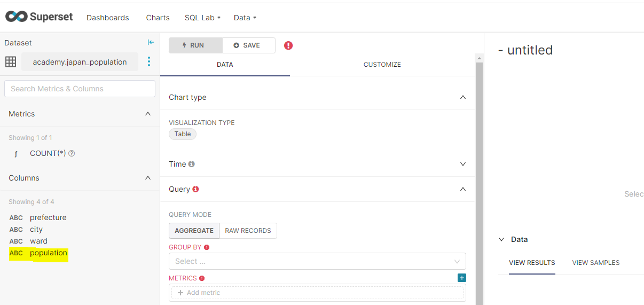Open the dataset three-dot options menu

(149, 62)
